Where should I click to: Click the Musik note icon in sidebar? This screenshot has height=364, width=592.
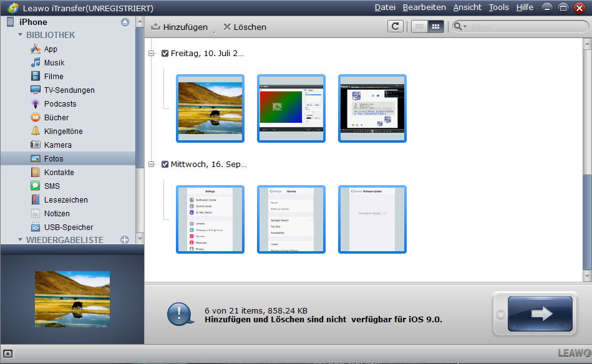36,63
